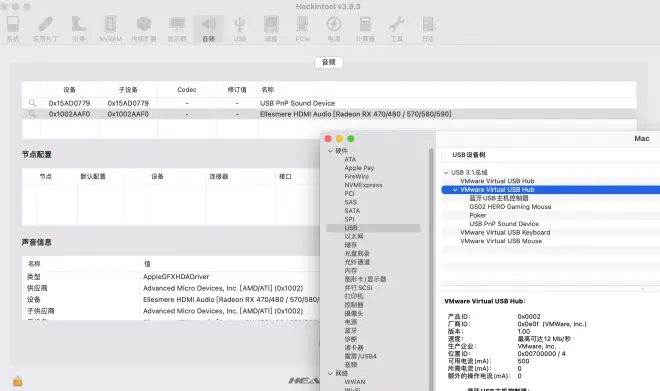Select G502 HERO Gaming Mouse in USB tree
The height and width of the screenshot is (391, 660).
pos(510,207)
